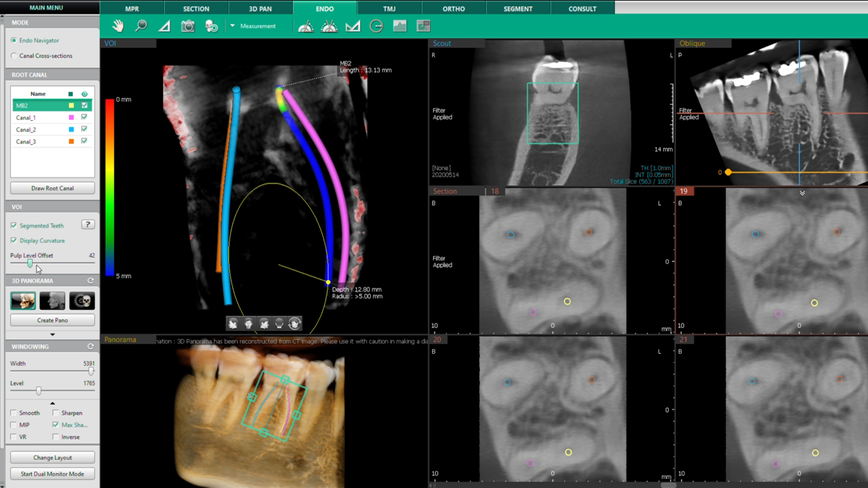Click the double chevron in section 19
This screenshot has width=868, height=488.
(x=802, y=193)
